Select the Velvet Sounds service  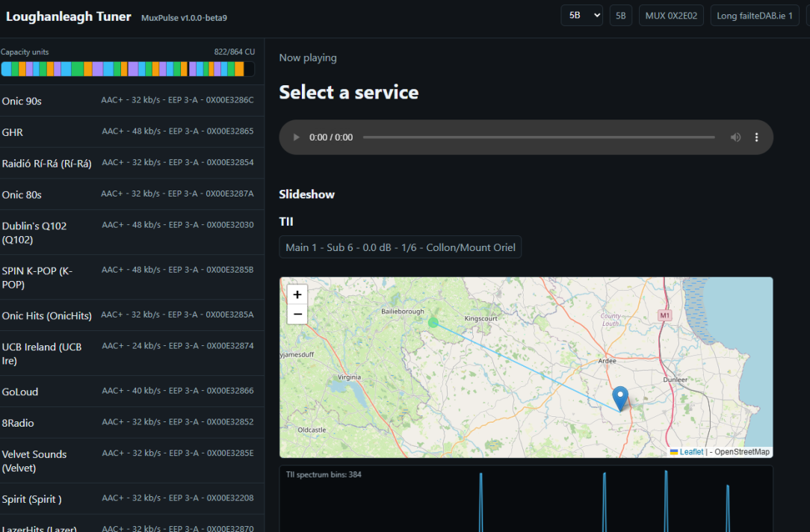point(132,461)
